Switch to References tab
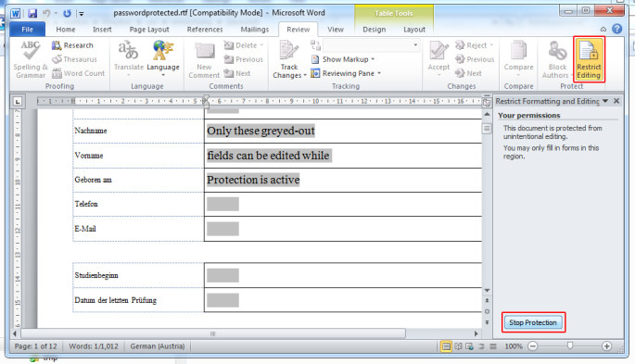Viewport: 635px width, 364px height. 205,29
